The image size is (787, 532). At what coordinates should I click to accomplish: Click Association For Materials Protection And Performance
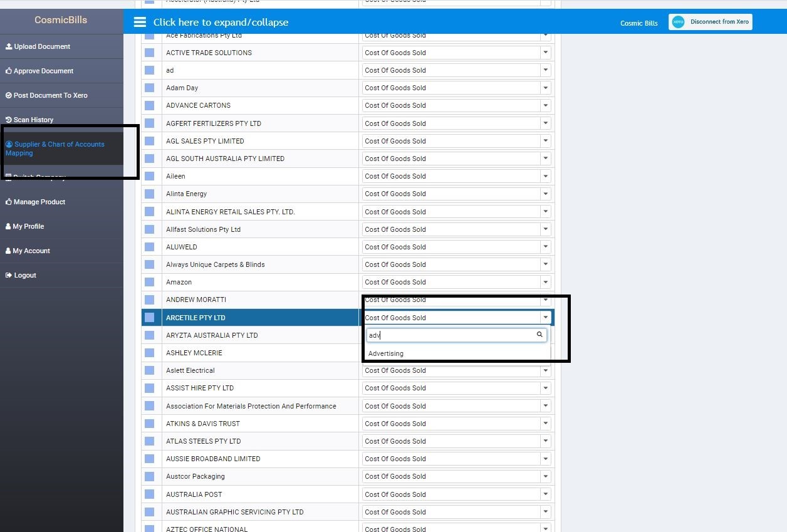(251, 406)
